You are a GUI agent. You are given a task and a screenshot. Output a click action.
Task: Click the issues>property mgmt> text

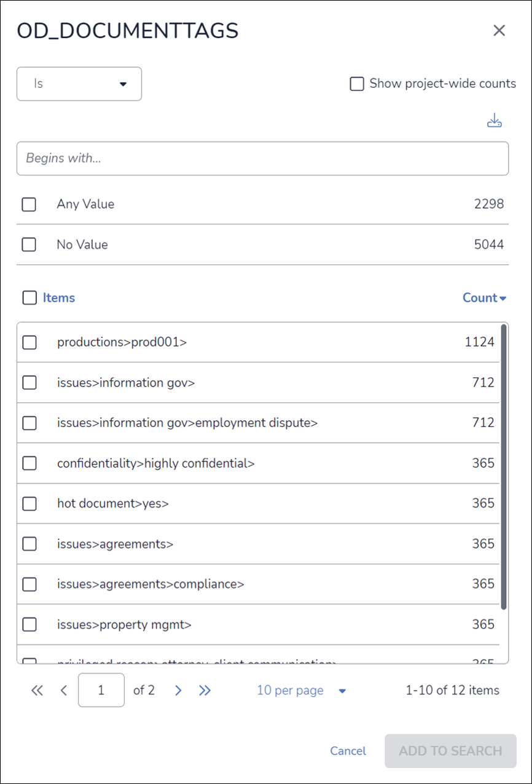tap(125, 624)
